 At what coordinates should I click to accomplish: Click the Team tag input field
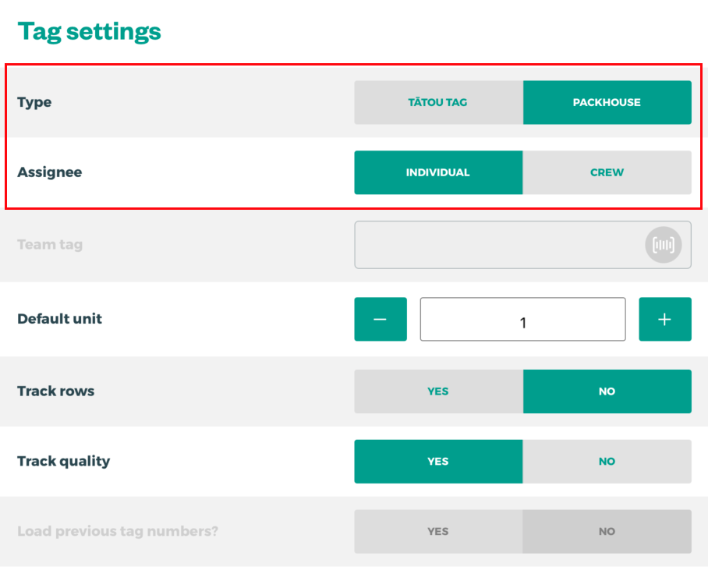coord(507,245)
